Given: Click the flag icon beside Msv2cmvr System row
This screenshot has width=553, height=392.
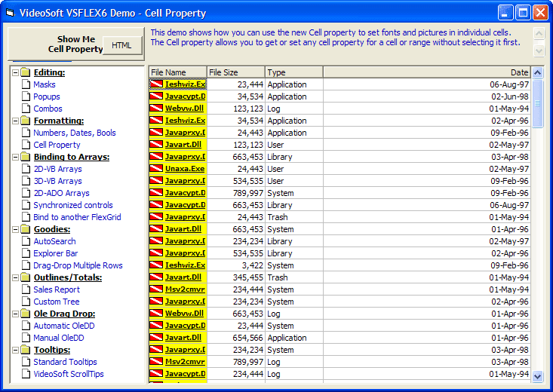Looking at the screenshot, I should (156, 289).
